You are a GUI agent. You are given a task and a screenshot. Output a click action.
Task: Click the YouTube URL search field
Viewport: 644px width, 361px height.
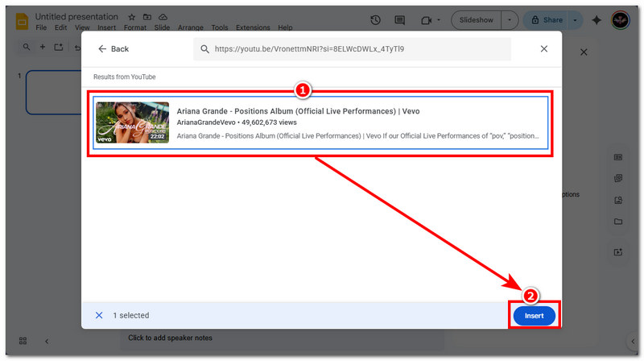click(x=354, y=49)
